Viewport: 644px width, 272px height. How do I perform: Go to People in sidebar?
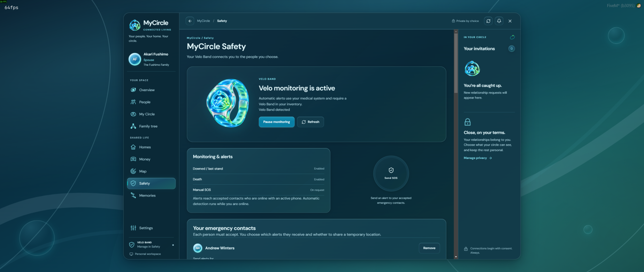click(x=151, y=102)
